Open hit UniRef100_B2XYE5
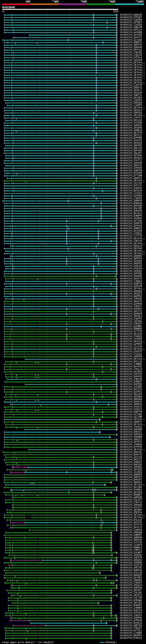Viewport: 146px width, 644px height. click(x=131, y=35)
